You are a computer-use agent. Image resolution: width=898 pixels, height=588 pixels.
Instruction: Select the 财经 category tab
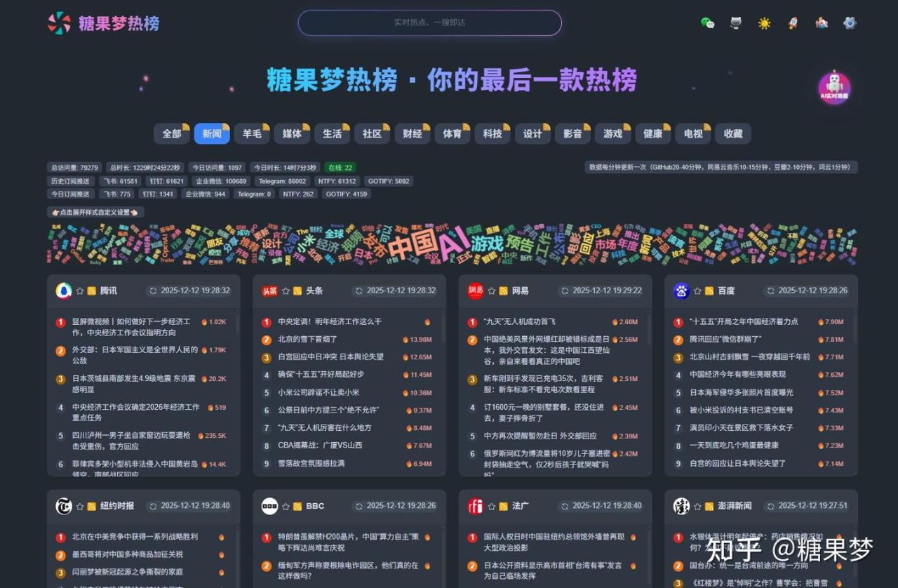click(412, 133)
